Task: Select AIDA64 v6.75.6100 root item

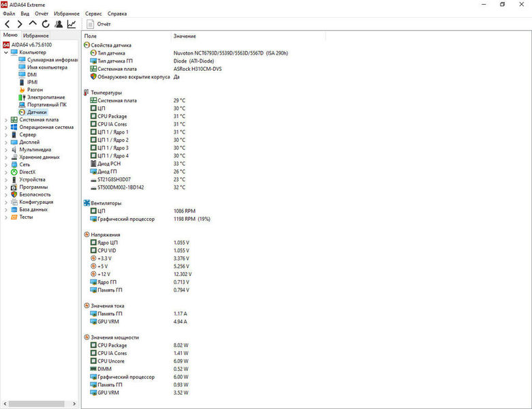Action: click(x=27, y=45)
